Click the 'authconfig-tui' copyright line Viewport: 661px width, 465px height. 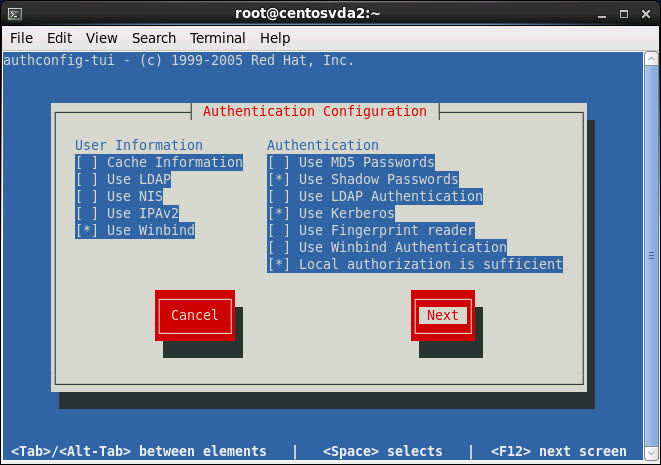point(178,60)
